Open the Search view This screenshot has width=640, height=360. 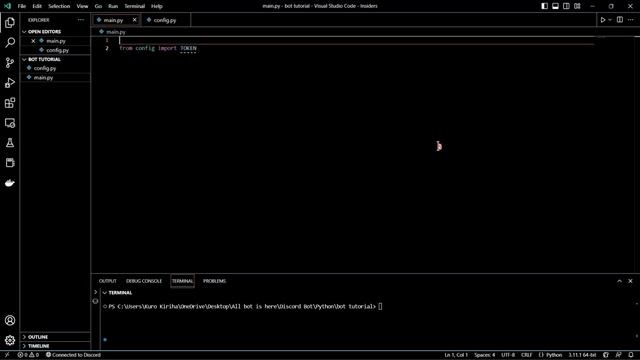pos(10,42)
